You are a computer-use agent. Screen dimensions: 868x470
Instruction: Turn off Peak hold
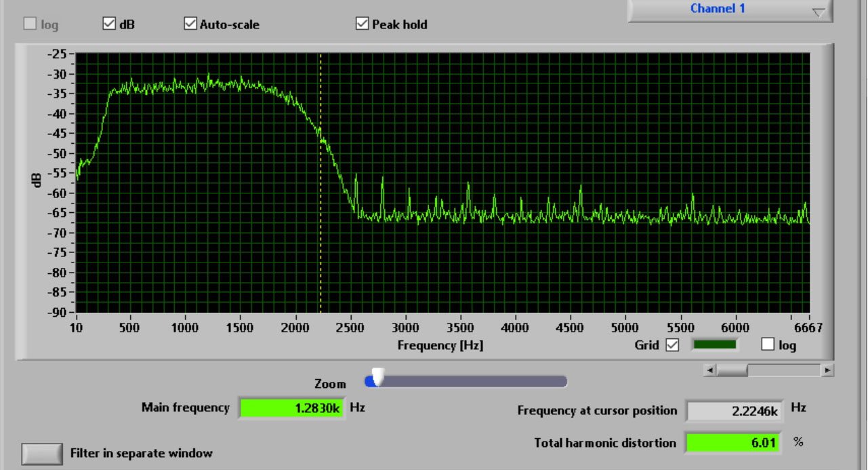click(x=362, y=24)
